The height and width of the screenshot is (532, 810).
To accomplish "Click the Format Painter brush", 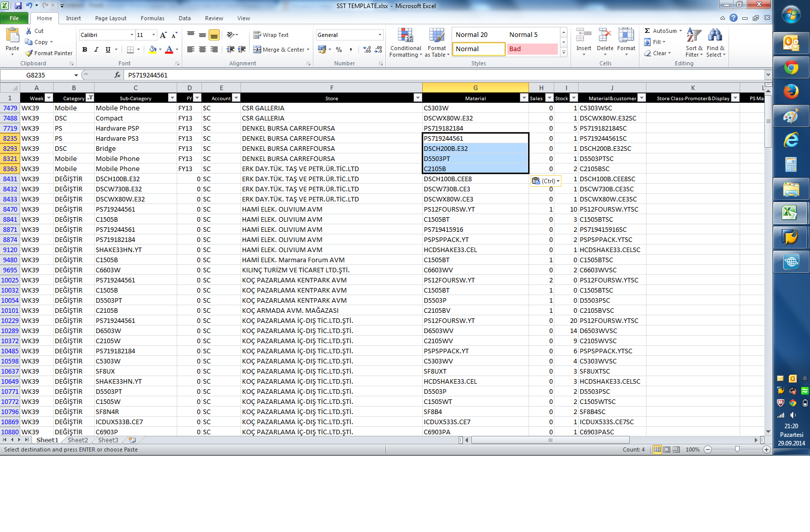I will click(x=29, y=53).
